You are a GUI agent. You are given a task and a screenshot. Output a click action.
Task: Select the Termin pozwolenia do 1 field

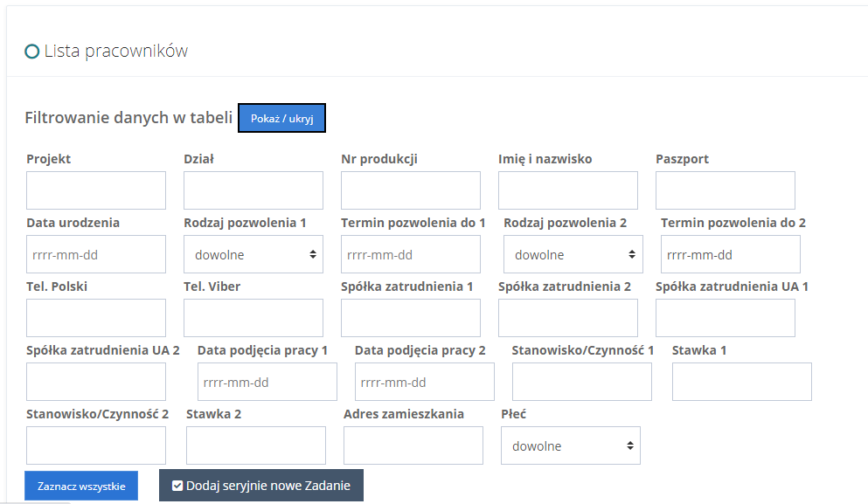[411, 254]
